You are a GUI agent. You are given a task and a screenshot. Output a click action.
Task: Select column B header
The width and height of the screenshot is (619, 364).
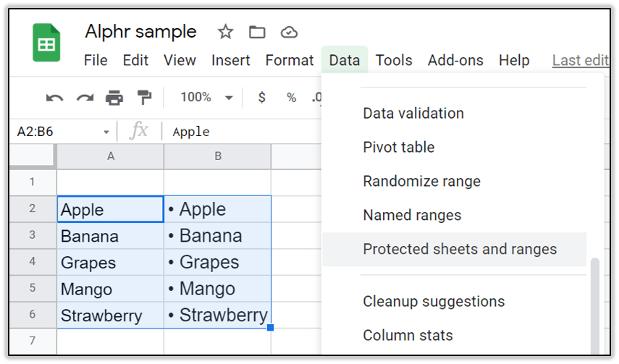click(217, 156)
